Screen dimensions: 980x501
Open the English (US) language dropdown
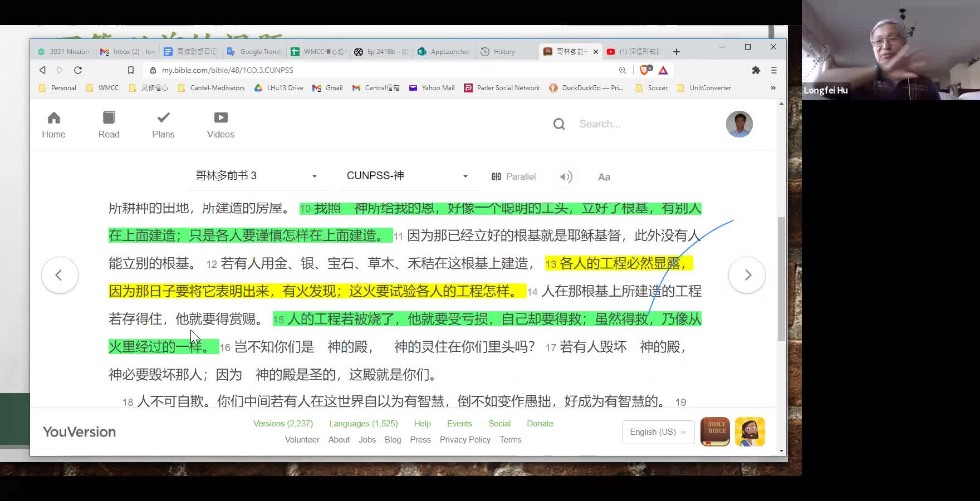point(658,432)
